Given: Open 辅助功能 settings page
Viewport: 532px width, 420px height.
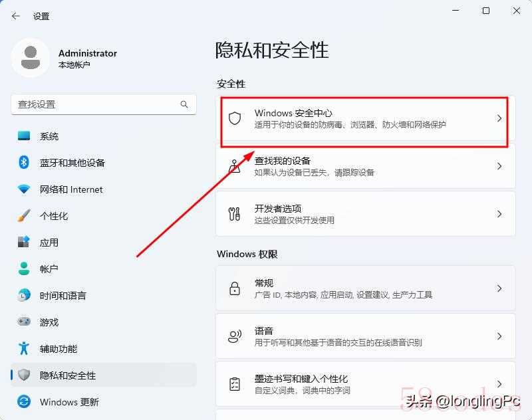Looking at the screenshot, I should (104, 348).
